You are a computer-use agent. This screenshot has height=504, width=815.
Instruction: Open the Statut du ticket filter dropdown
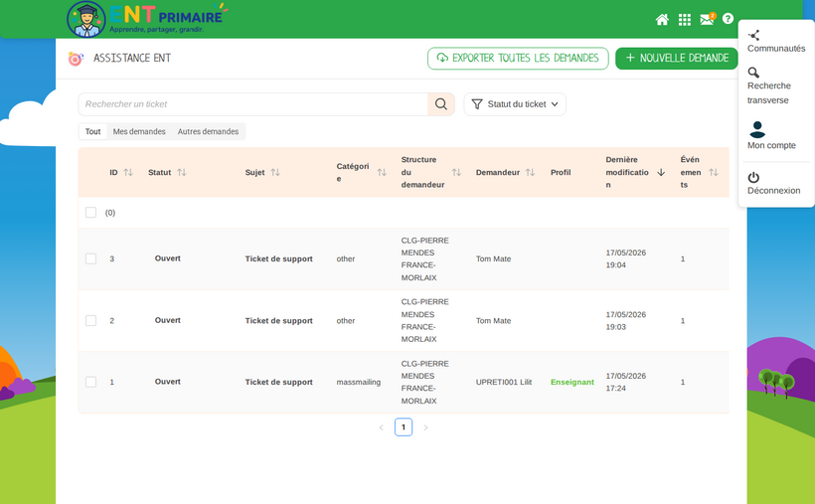[x=515, y=104]
